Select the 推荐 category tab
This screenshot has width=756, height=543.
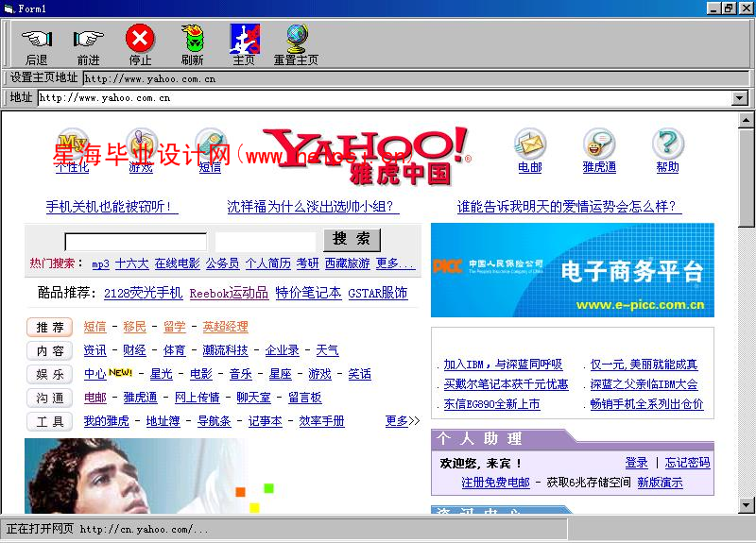[x=50, y=327]
